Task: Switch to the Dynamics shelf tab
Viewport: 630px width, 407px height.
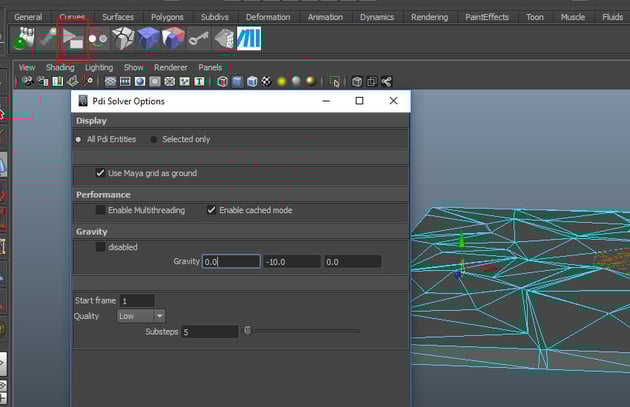Action: (x=377, y=17)
